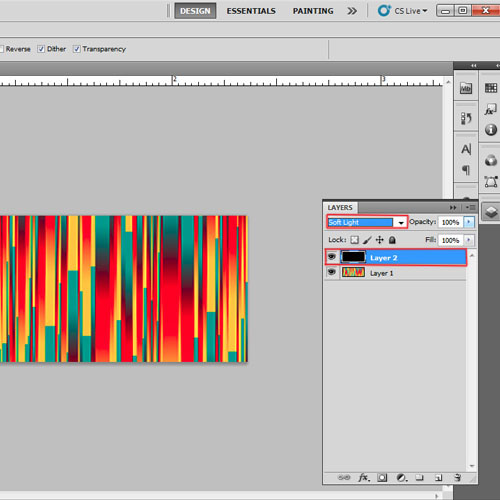This screenshot has height=500, width=500.
Task: Hide Layer 2 with eye icon
Action: tap(331, 257)
